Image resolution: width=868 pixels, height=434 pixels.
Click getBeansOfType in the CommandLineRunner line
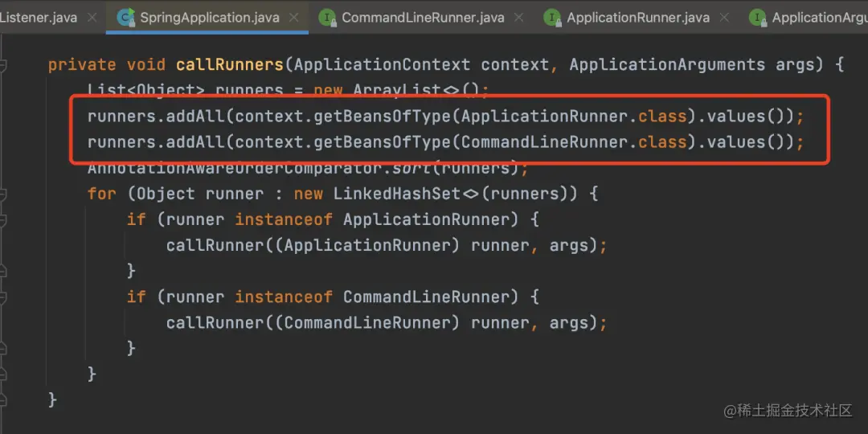(x=382, y=142)
